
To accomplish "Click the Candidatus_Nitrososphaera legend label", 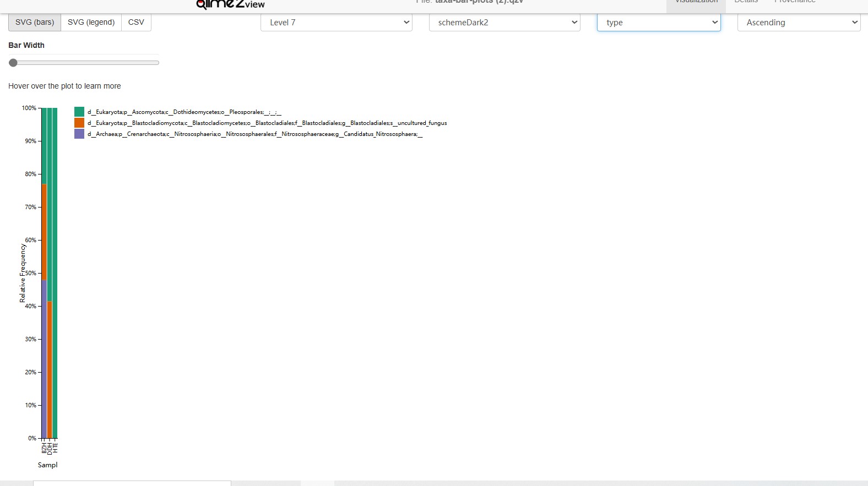I will click(254, 134).
